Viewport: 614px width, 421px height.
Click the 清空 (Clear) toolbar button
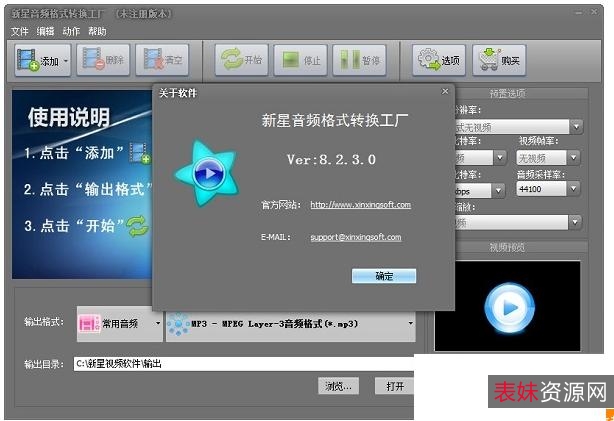162,60
